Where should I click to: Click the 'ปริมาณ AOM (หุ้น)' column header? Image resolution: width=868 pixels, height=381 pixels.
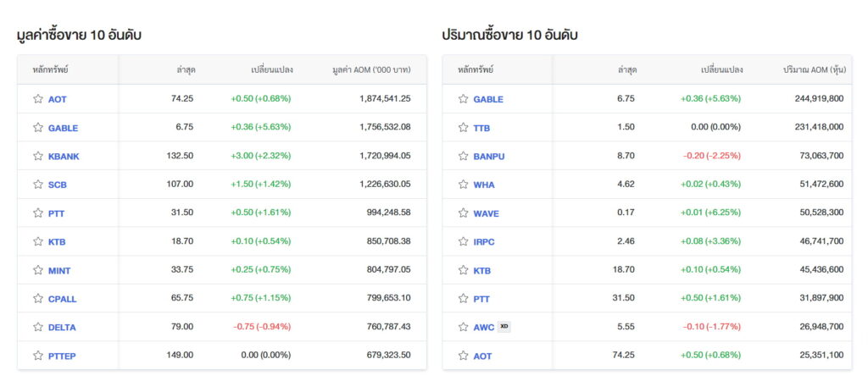click(814, 70)
